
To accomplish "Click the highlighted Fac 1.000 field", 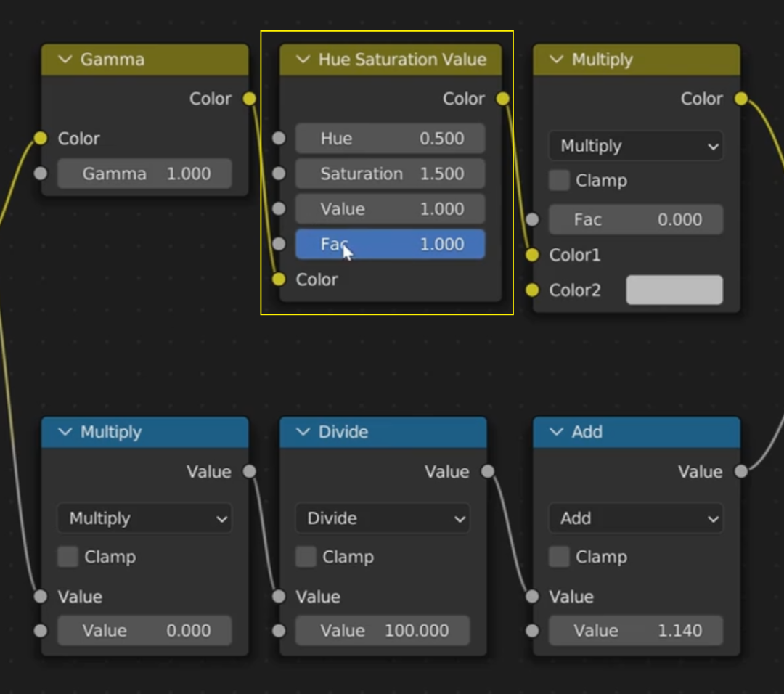I will pos(390,244).
